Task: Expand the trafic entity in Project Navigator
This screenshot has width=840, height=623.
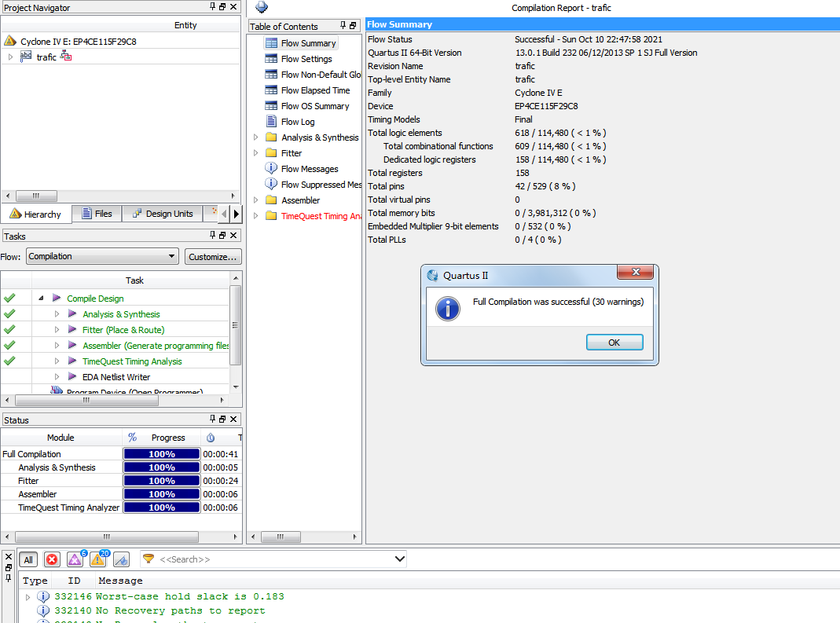Action: point(10,57)
